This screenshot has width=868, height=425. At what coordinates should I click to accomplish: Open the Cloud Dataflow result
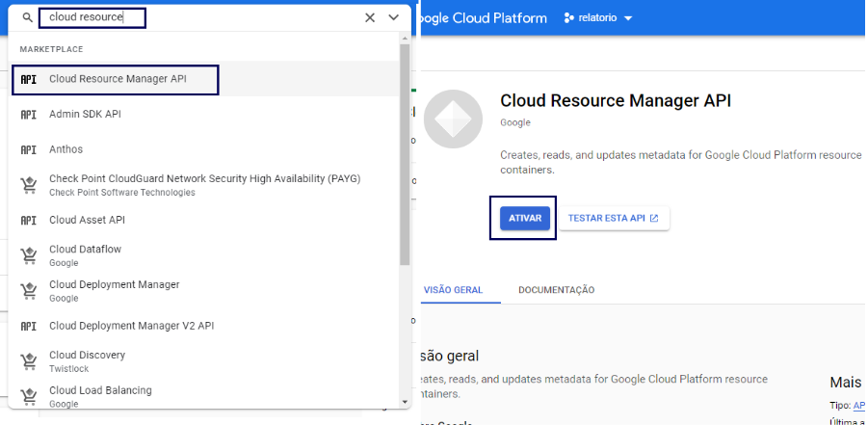pyautogui.click(x=203, y=255)
